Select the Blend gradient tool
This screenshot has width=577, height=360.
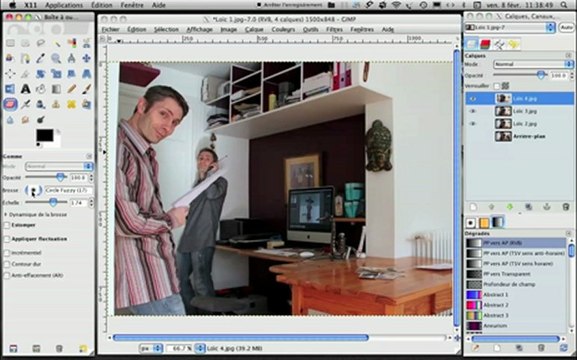pos(56,89)
